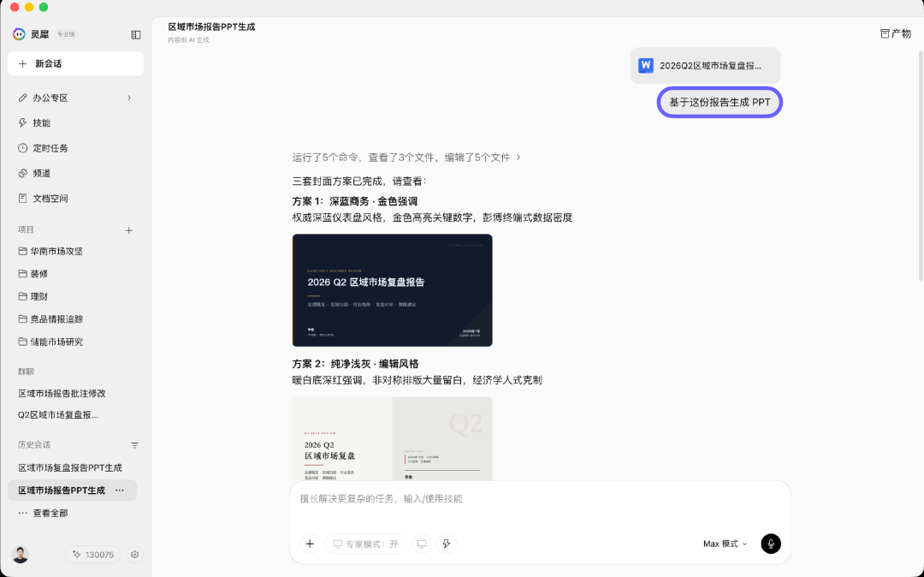
Task: Expand the 运行了5个命令 activity summary
Action: click(406, 158)
